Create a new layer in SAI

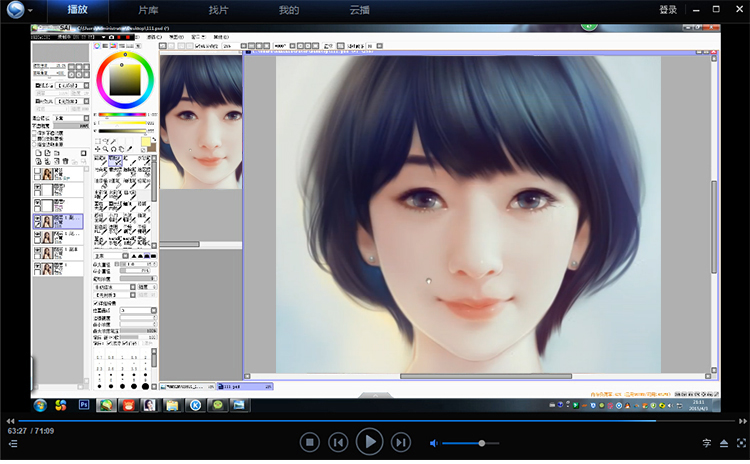(x=38, y=153)
